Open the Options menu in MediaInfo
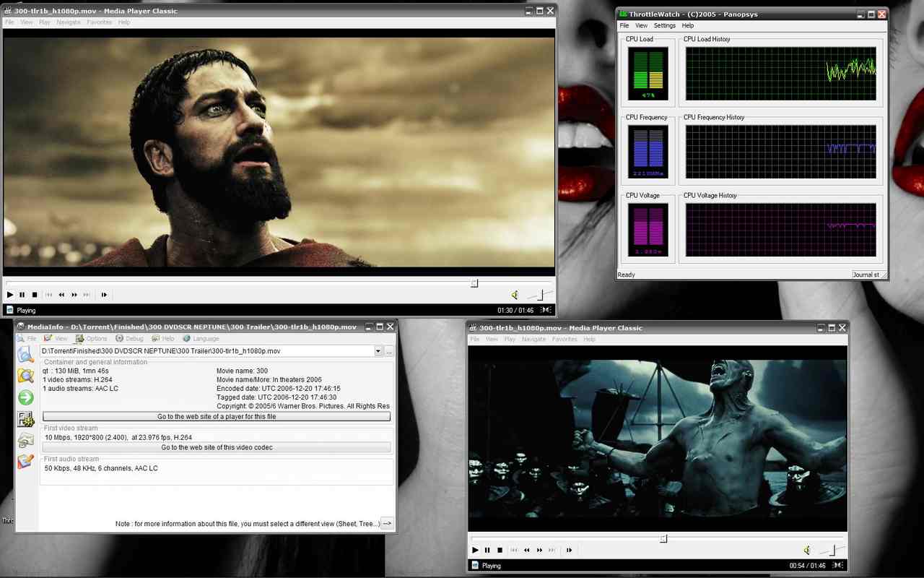Screen dimensions: 924x578 point(91,339)
